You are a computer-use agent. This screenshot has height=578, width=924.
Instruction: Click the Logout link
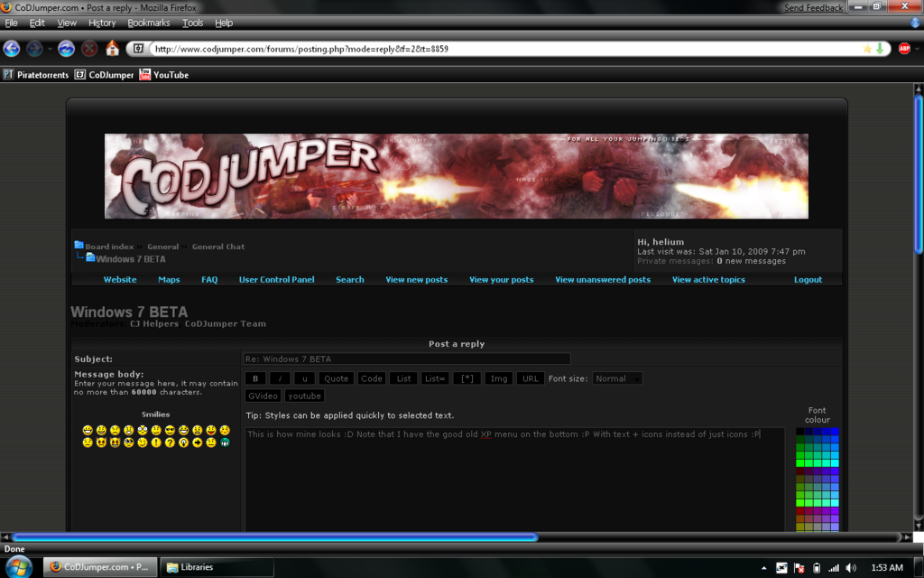point(808,280)
